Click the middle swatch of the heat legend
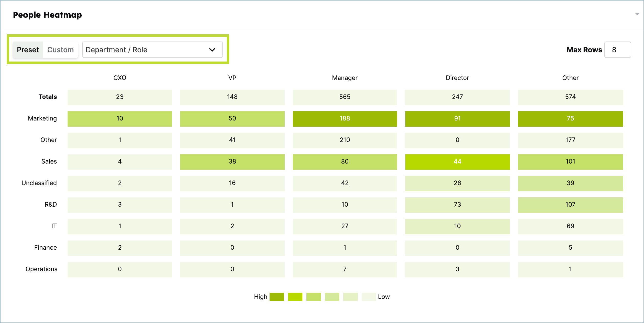The height and width of the screenshot is (323, 644). click(x=332, y=297)
